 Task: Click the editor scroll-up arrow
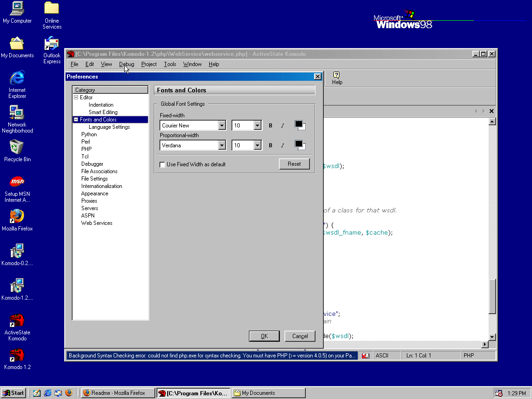coord(492,121)
